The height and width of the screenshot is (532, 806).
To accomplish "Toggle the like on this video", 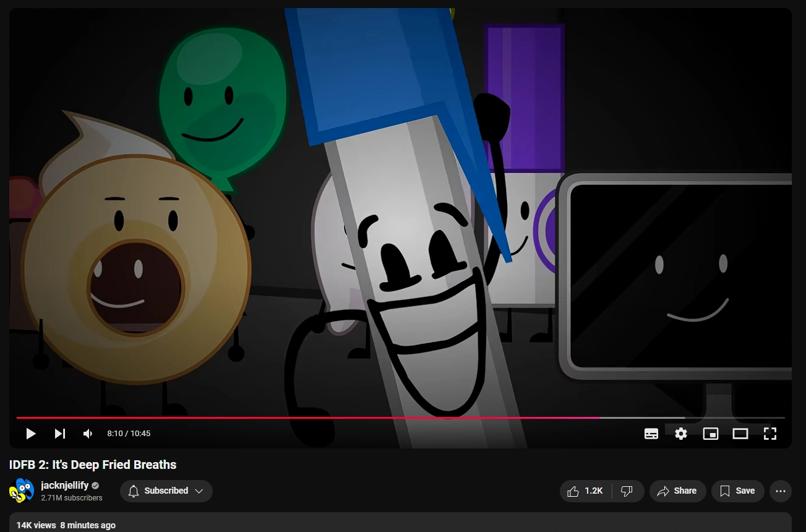I will click(x=580, y=491).
